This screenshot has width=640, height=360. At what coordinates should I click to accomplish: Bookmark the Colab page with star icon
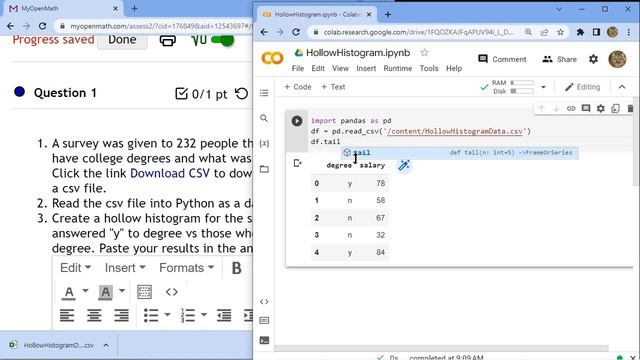(560, 32)
